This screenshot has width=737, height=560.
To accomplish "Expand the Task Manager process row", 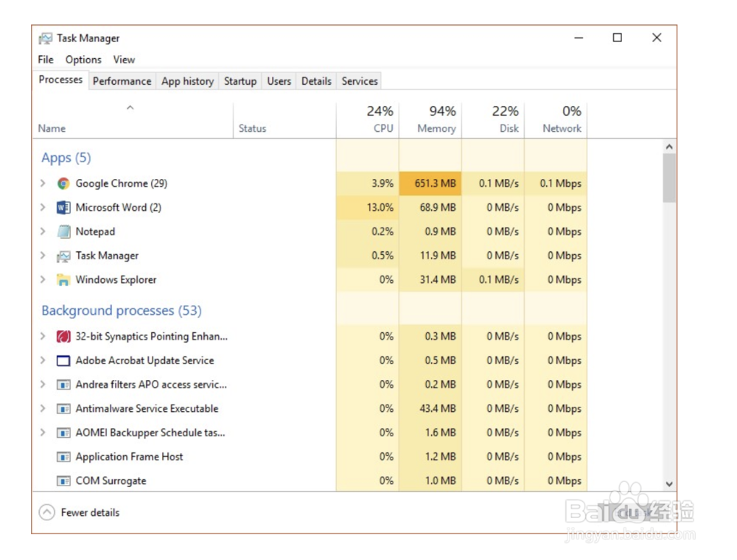I will (43, 255).
